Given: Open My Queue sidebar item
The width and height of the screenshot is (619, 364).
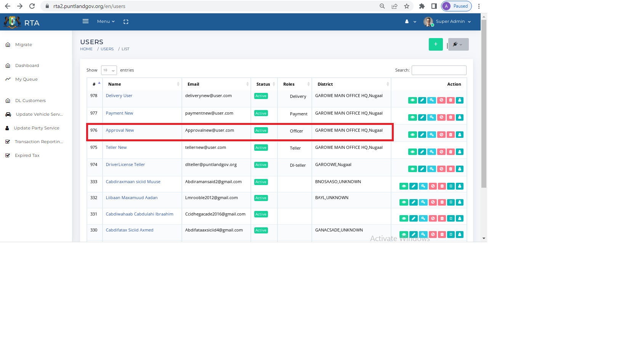Looking at the screenshot, I should tap(26, 79).
